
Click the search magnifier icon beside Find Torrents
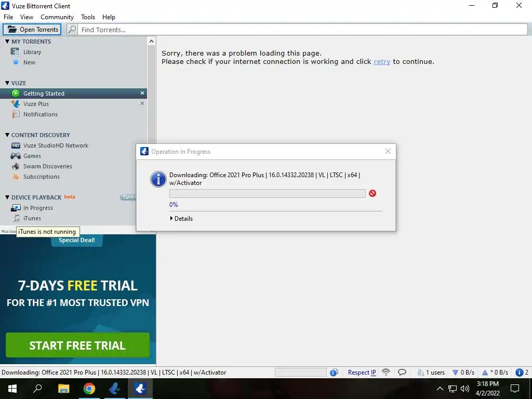(72, 30)
